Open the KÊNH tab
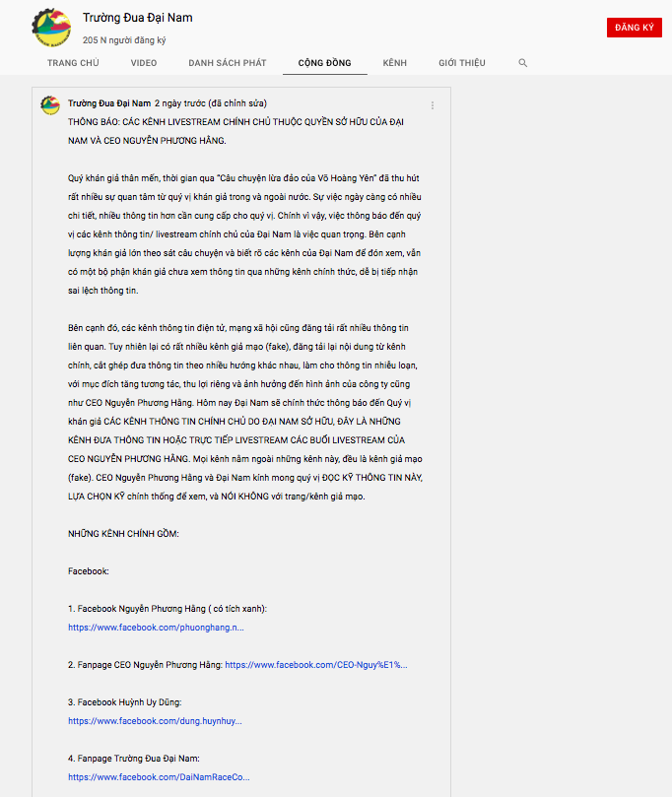This screenshot has width=672, height=797. [395, 63]
